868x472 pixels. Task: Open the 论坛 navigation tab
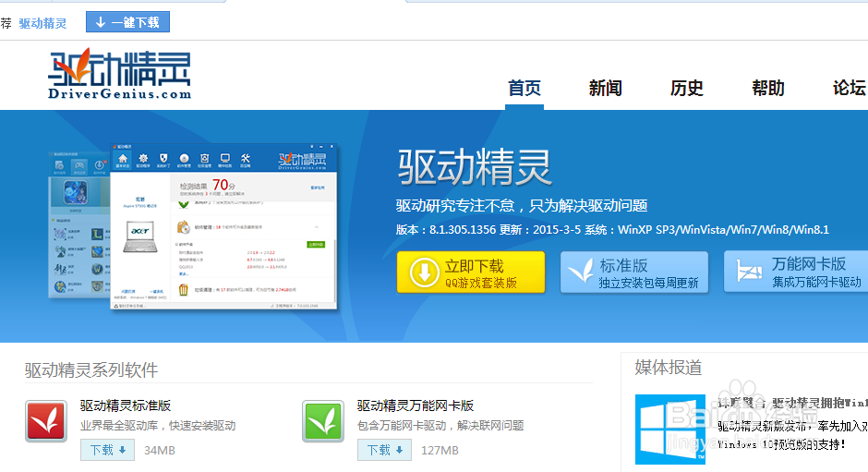click(x=850, y=88)
